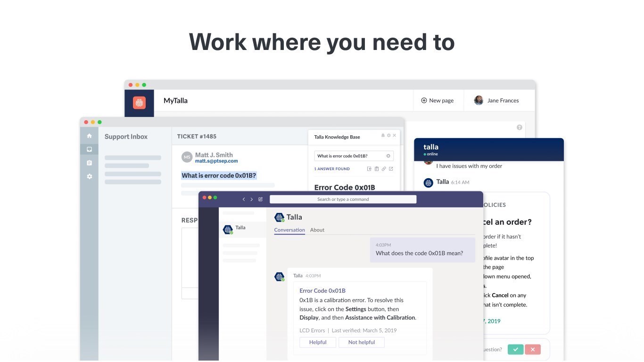Click the MS avatar of Matt J. Smith
The width and height of the screenshot is (644, 362).
pos(187,157)
